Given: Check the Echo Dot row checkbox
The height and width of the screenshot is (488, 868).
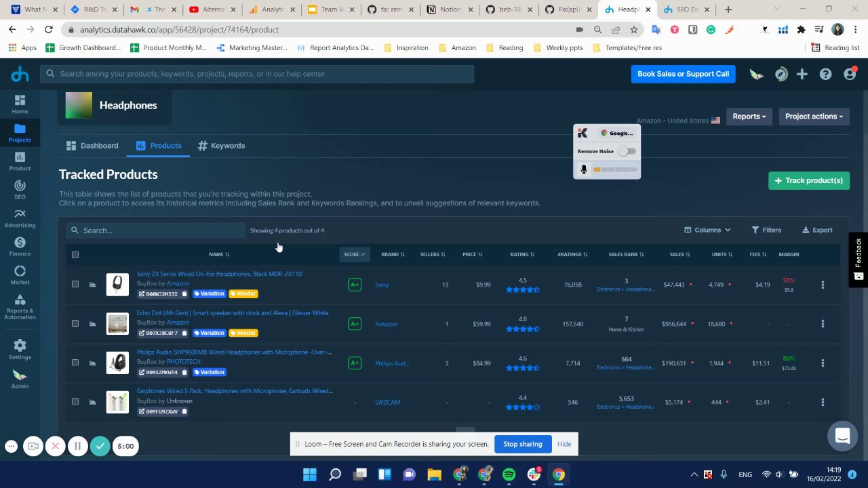Looking at the screenshot, I should 75,323.
